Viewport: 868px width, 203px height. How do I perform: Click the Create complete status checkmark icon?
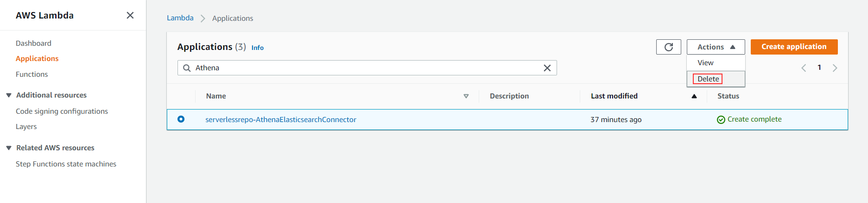(x=721, y=120)
